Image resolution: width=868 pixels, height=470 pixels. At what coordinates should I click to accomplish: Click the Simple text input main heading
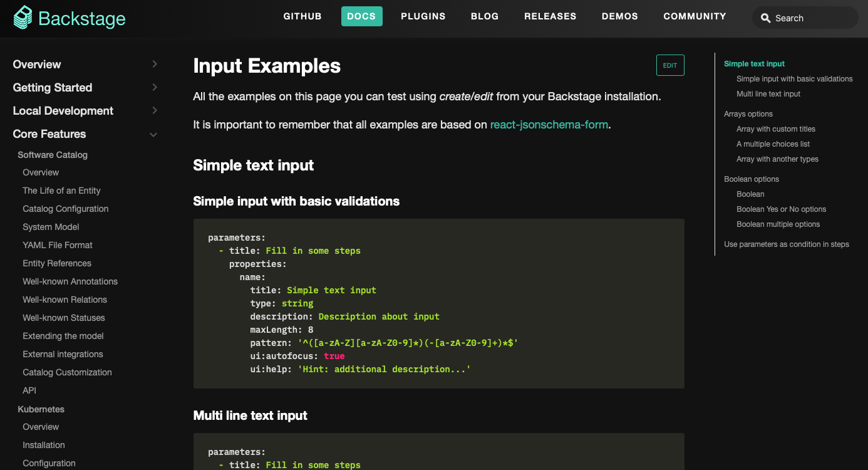click(254, 165)
